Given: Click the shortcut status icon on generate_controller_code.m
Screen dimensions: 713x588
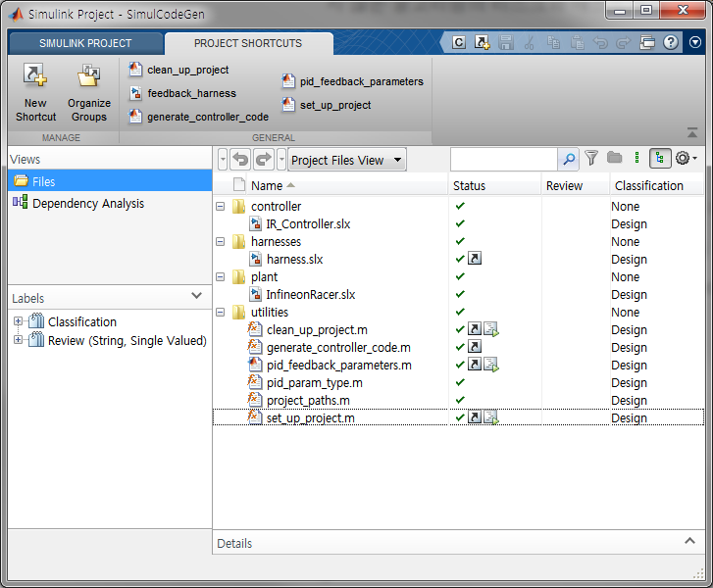Looking at the screenshot, I should (475, 346).
